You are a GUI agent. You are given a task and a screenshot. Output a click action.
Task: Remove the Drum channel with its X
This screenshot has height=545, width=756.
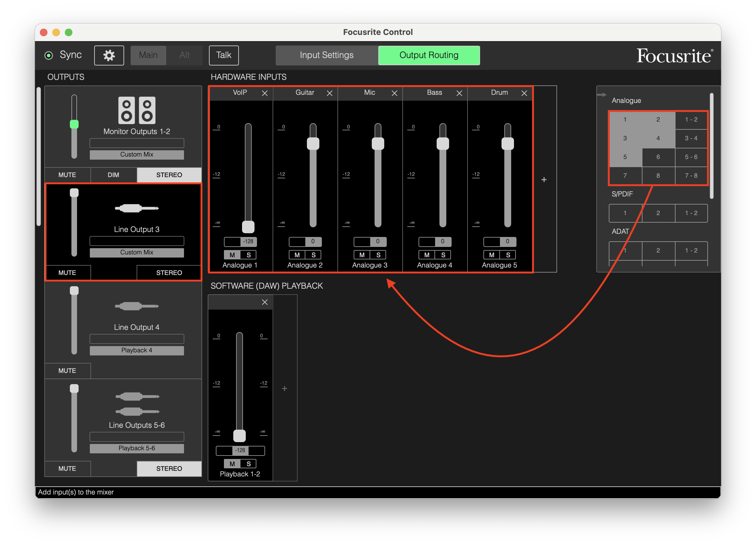(x=524, y=93)
